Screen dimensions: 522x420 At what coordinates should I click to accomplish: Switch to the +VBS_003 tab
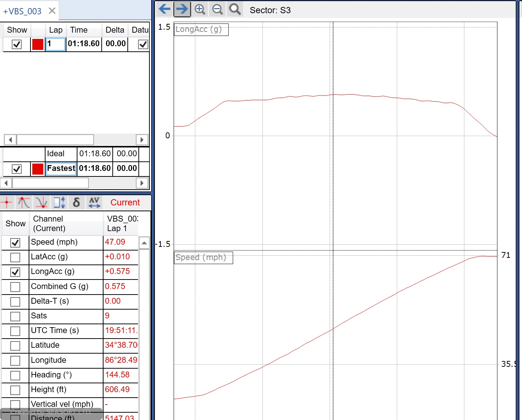[x=22, y=11]
